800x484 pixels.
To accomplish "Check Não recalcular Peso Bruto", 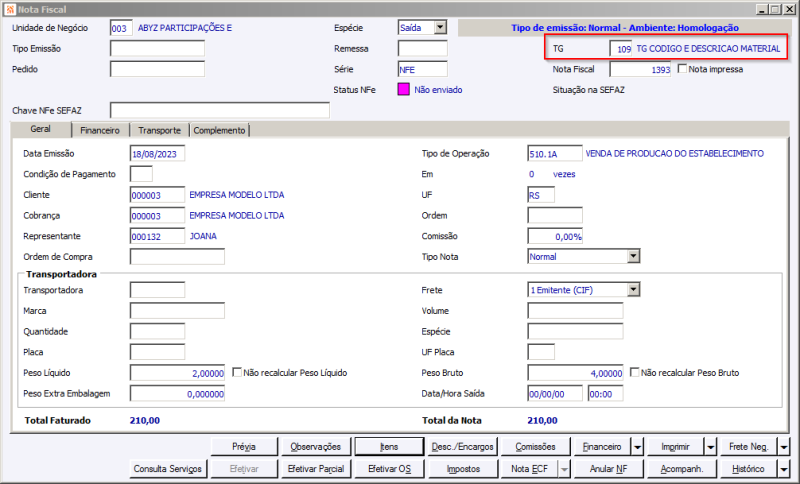I will tap(635, 372).
